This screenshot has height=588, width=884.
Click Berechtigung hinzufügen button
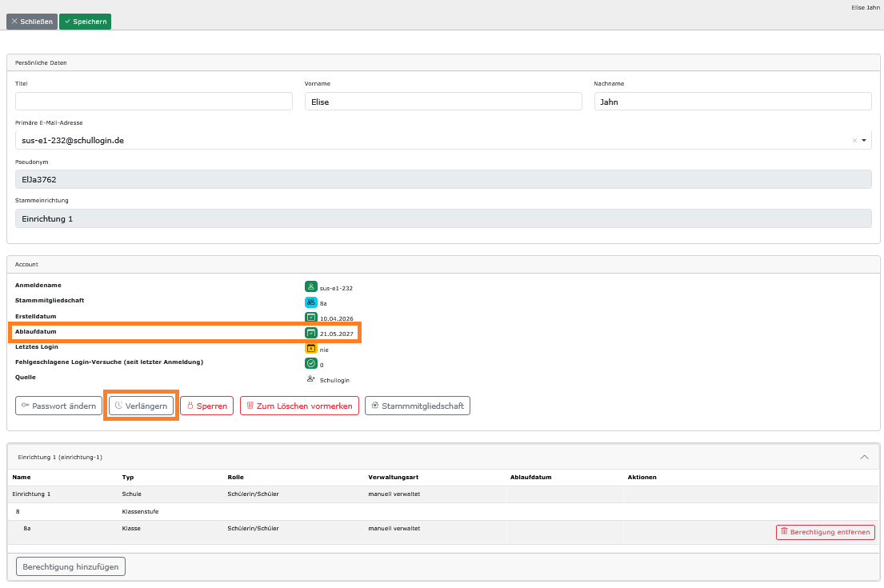point(70,566)
